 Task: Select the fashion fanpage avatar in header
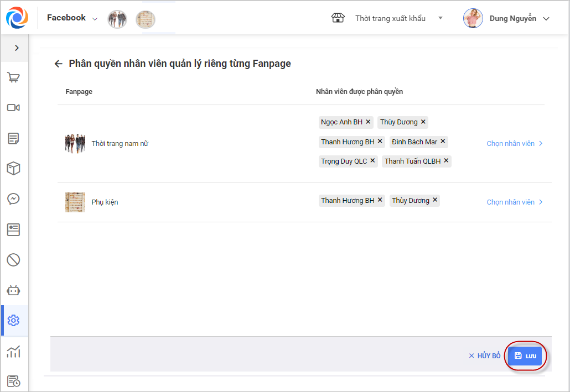[117, 19]
